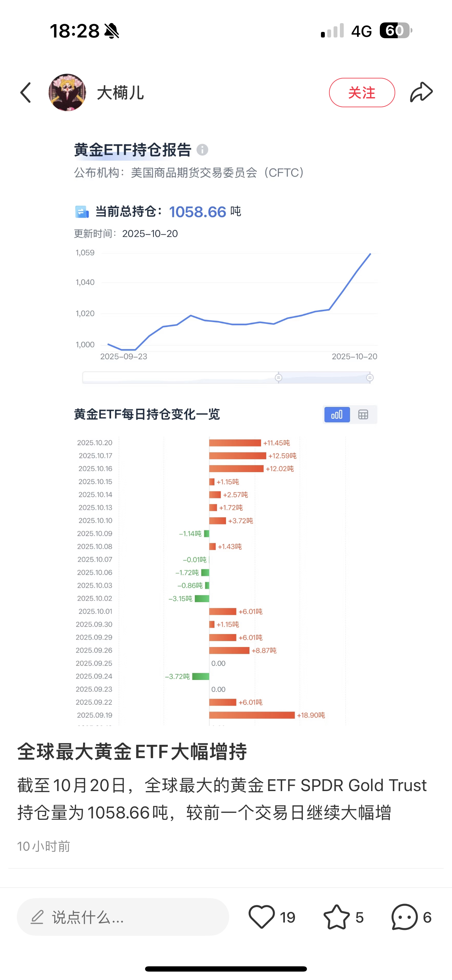The image size is (452, 980).
Task: Switch holdings view to table mode
Action: [363, 414]
